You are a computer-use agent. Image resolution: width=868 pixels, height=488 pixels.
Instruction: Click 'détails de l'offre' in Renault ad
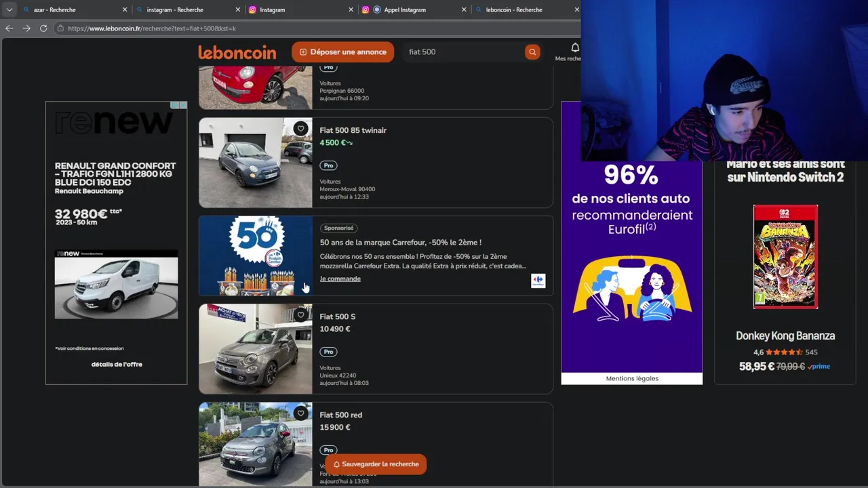point(117,365)
